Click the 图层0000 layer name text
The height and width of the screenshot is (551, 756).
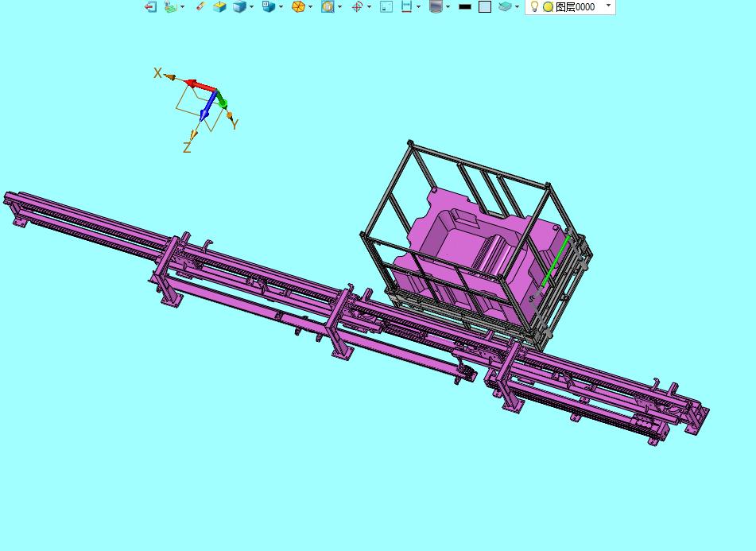575,6
